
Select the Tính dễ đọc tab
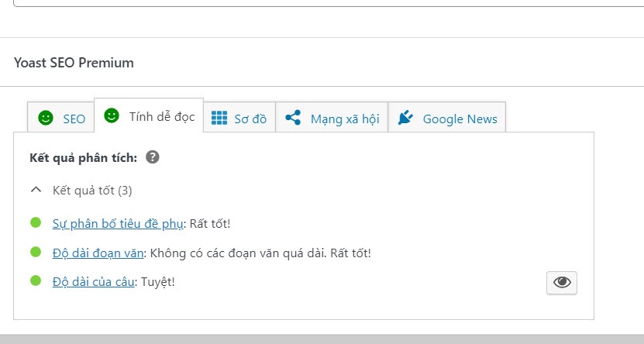(x=149, y=115)
